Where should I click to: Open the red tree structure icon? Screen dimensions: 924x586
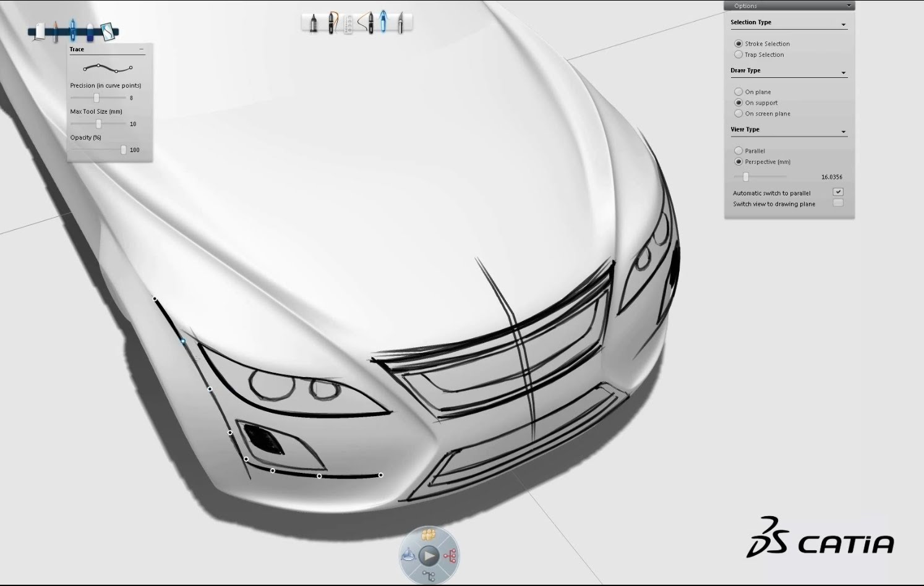[451, 556]
